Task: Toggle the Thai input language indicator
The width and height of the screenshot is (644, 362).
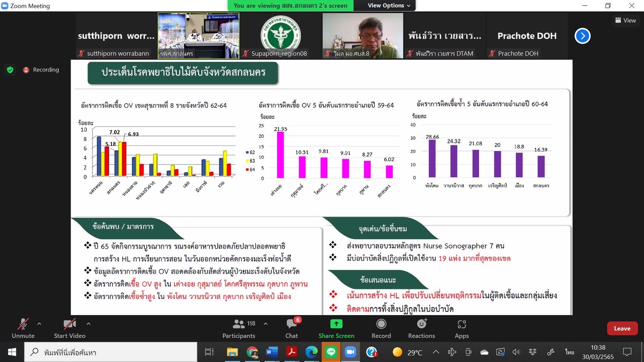Action: (569, 352)
